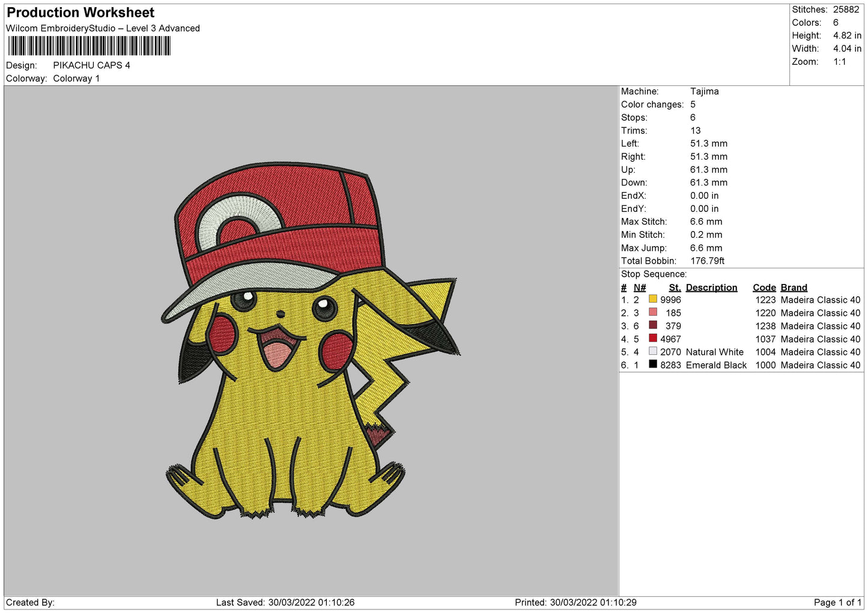868x613 pixels.
Task: Click the Description column header
Action: 711,288
